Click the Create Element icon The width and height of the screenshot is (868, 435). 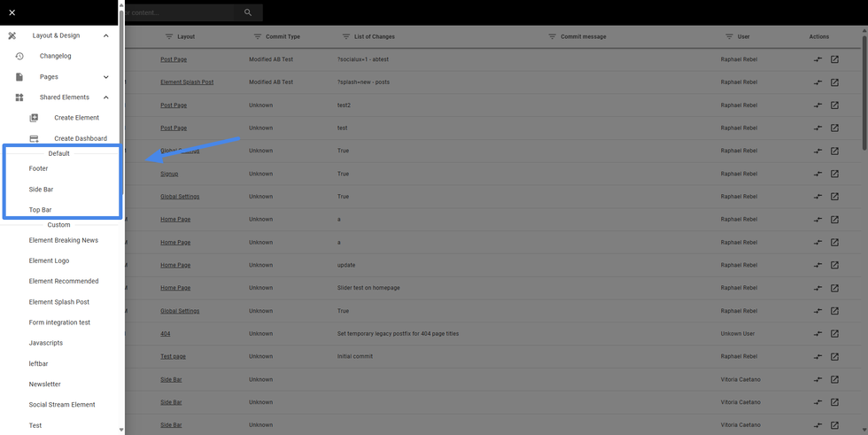(x=34, y=118)
